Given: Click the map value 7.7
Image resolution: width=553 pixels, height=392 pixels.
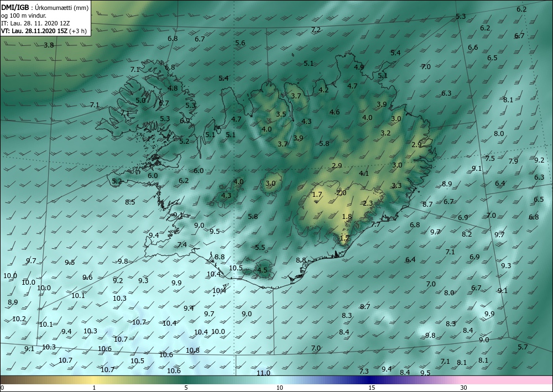Looking at the screenshot, I should 375,224.
